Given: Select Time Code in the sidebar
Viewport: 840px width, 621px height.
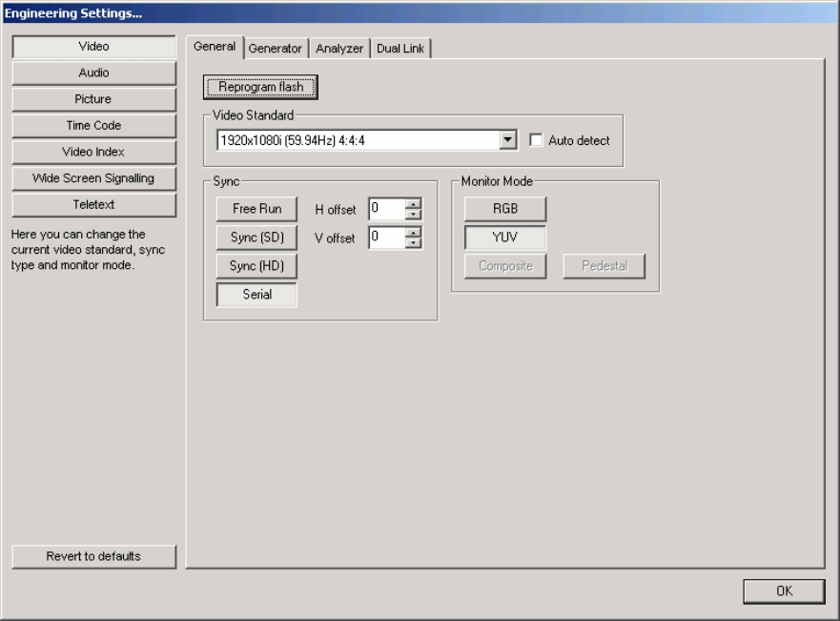Looking at the screenshot, I should (93, 125).
